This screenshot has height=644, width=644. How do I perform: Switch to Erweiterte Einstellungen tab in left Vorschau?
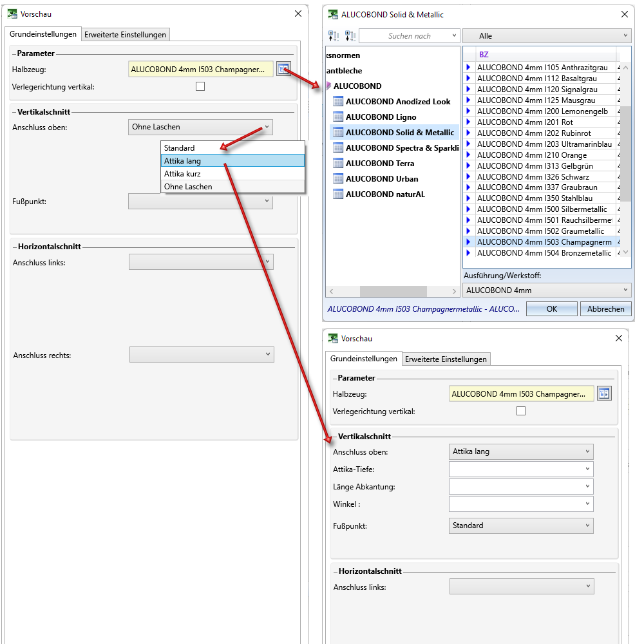(x=126, y=35)
